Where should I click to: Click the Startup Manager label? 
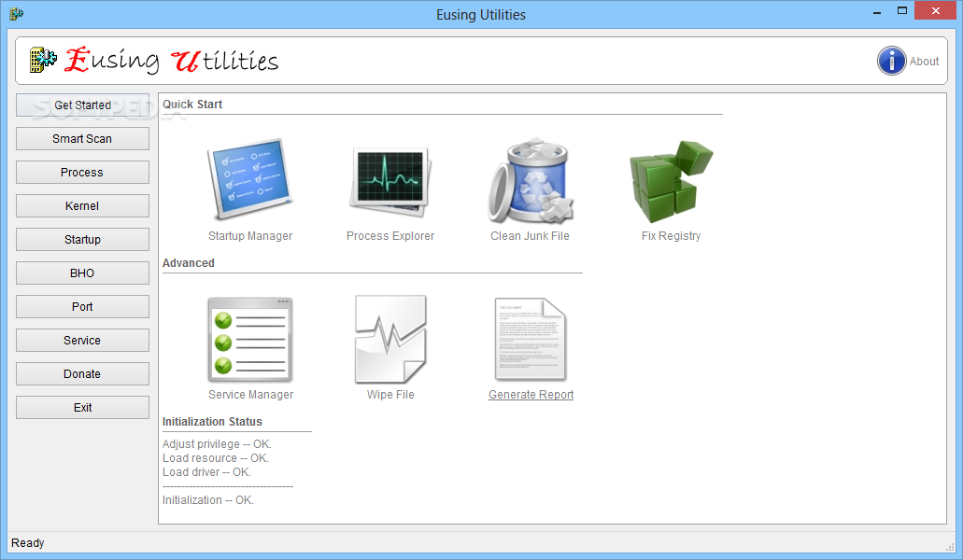pos(250,235)
